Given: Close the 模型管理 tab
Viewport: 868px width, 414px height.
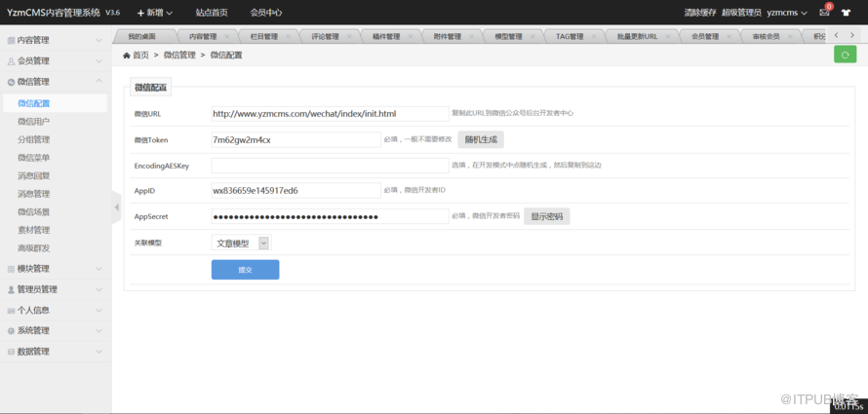Looking at the screenshot, I should 533,36.
